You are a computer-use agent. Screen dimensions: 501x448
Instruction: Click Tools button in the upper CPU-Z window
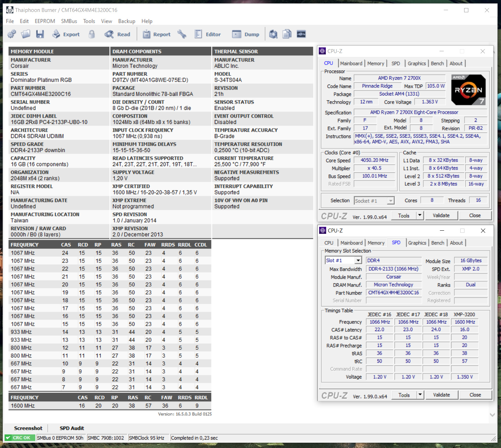point(403,216)
